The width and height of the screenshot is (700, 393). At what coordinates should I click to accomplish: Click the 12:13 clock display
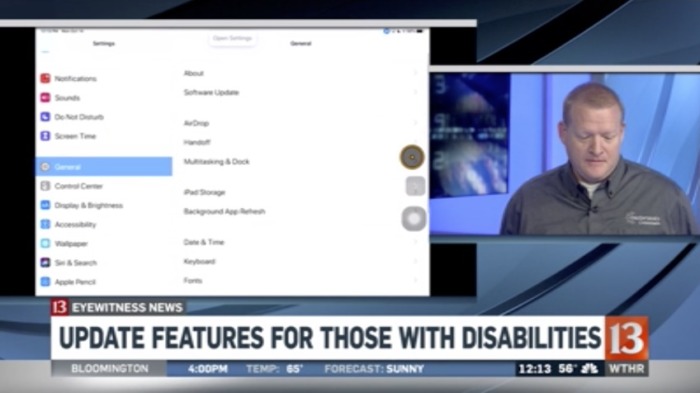pyautogui.click(x=534, y=369)
